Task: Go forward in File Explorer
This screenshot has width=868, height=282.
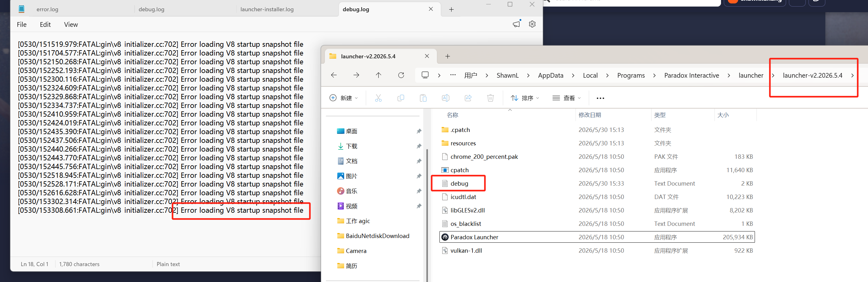Action: 356,75
